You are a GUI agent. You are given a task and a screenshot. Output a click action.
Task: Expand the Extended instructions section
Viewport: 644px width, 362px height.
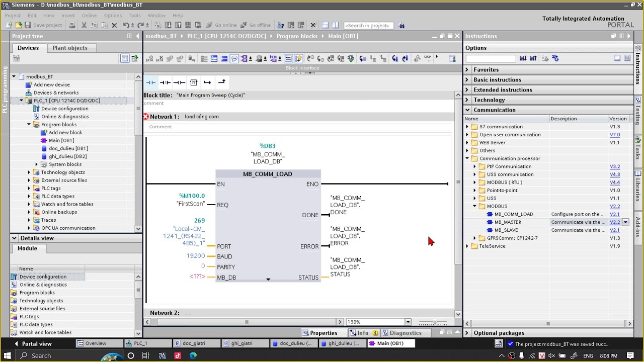(x=467, y=90)
